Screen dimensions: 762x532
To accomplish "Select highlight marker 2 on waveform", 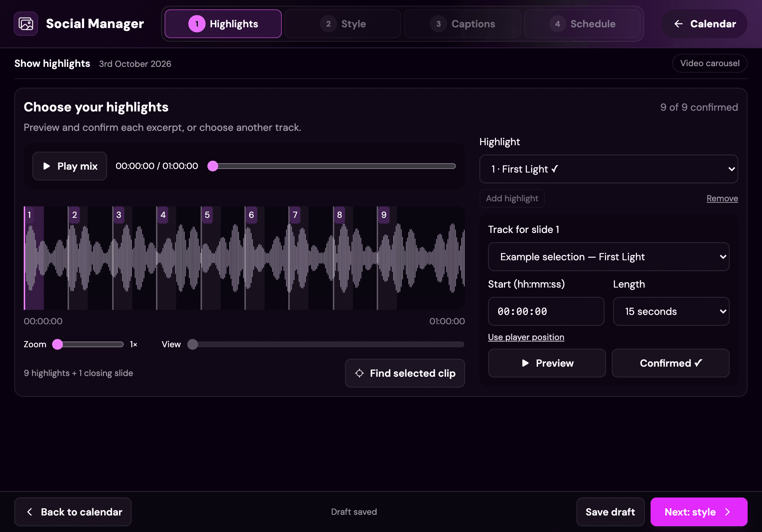I will [74, 215].
